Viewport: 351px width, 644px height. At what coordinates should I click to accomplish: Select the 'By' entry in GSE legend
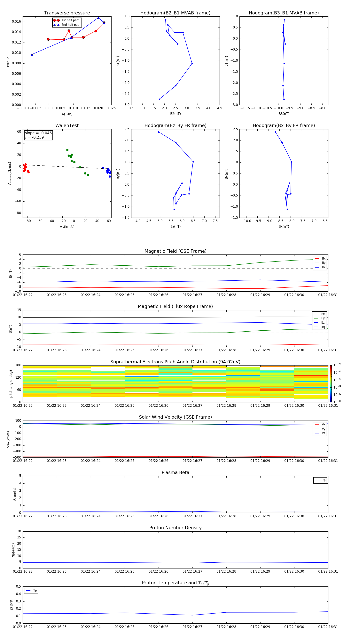point(320,263)
